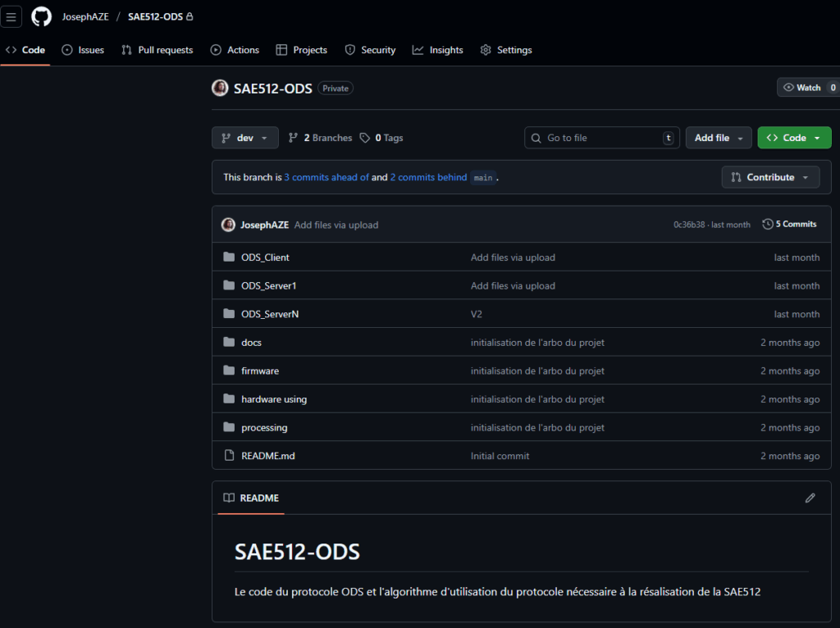Click the pencil icon to edit README
The height and width of the screenshot is (628, 840).
(810, 498)
